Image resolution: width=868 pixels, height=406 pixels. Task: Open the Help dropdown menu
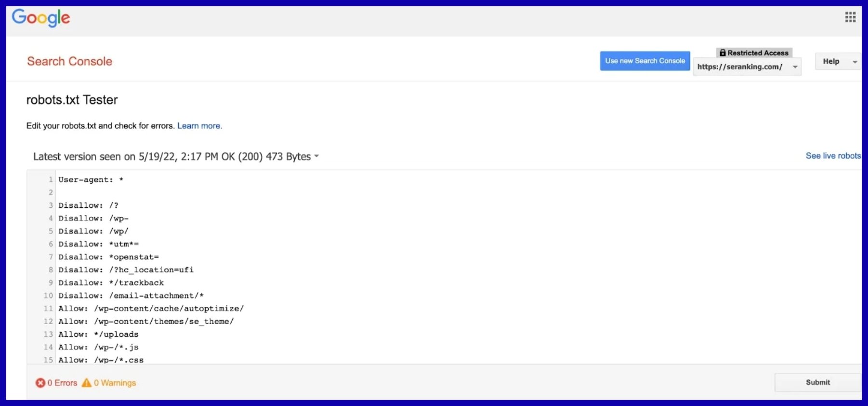tap(838, 61)
